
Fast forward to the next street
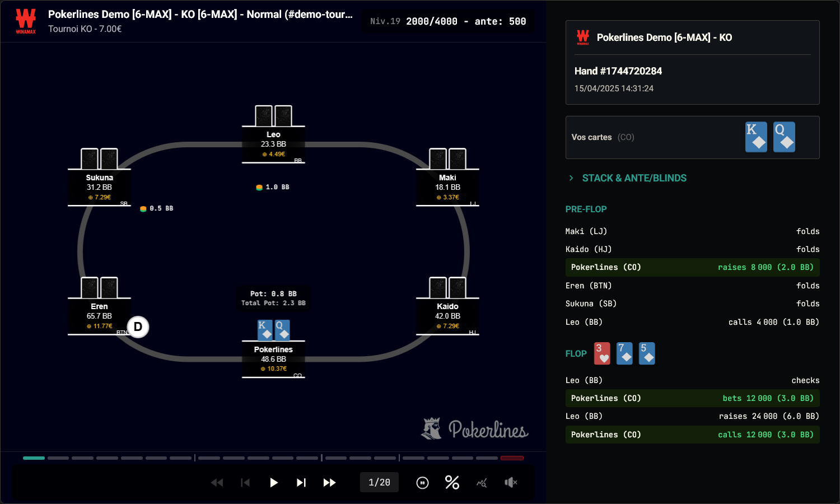pos(330,482)
